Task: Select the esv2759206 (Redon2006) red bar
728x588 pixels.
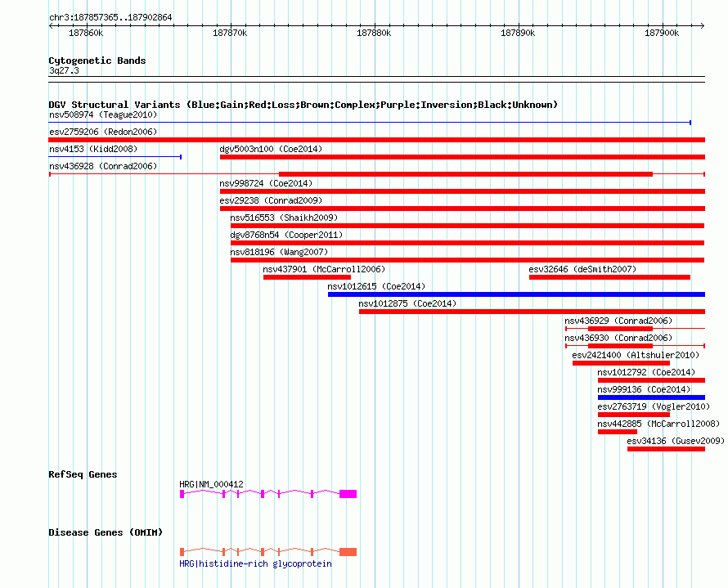Action: (376, 140)
